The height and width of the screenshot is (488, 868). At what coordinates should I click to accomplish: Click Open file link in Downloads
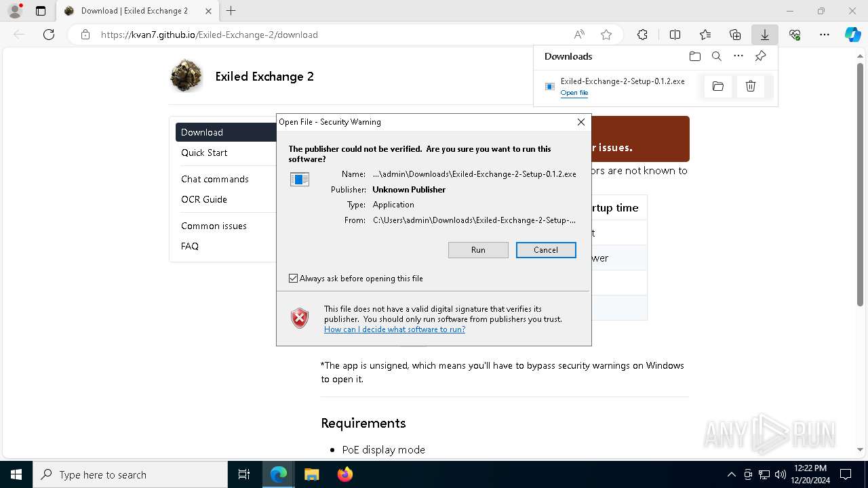(574, 93)
